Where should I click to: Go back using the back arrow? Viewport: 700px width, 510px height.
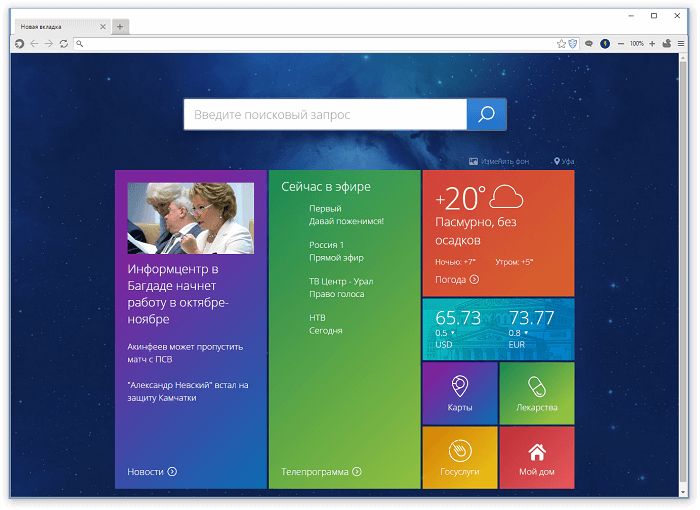click(x=34, y=44)
